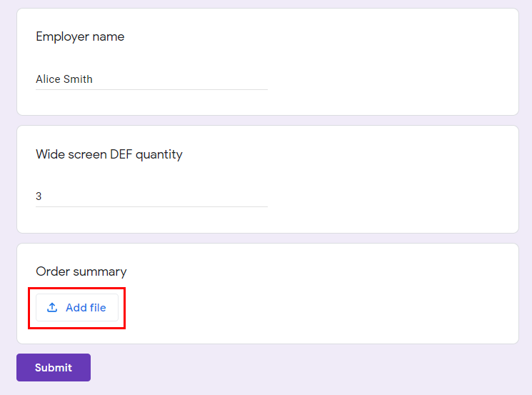Click the Add file button

click(77, 307)
